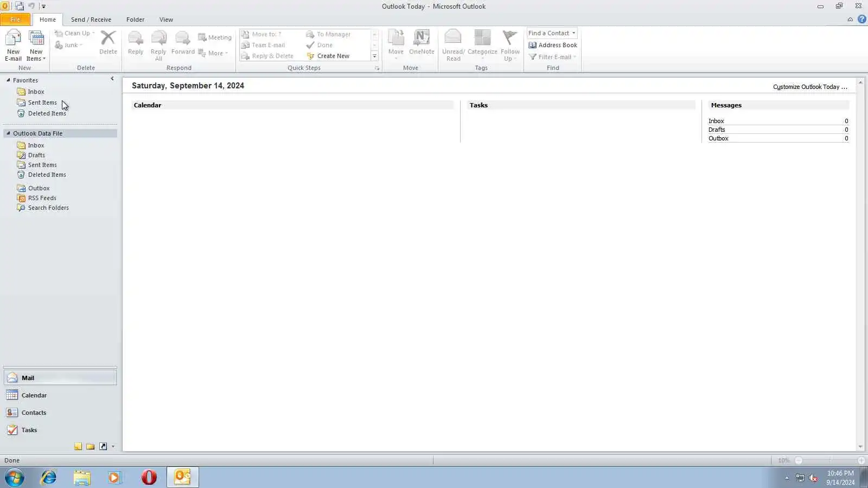868x488 pixels.
Task: Create a New E-mail message
Action: coord(13,46)
